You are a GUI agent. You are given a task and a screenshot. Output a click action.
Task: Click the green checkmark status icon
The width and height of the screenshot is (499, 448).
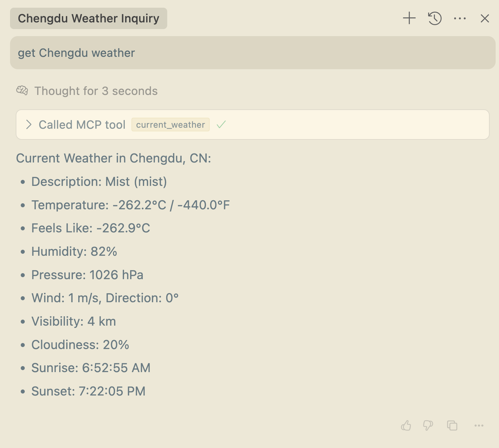pos(221,125)
